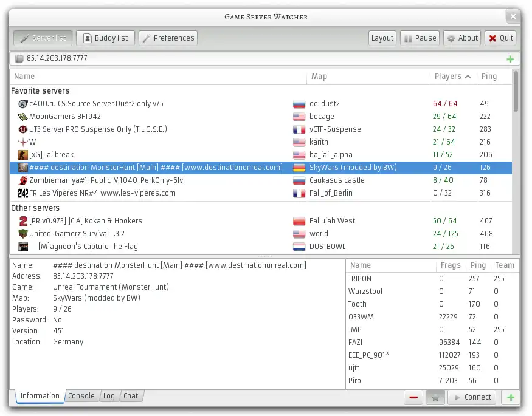This screenshot has height=416, width=532.
Task: Select the c400.ru CS:Source server row
Action: click(261, 104)
